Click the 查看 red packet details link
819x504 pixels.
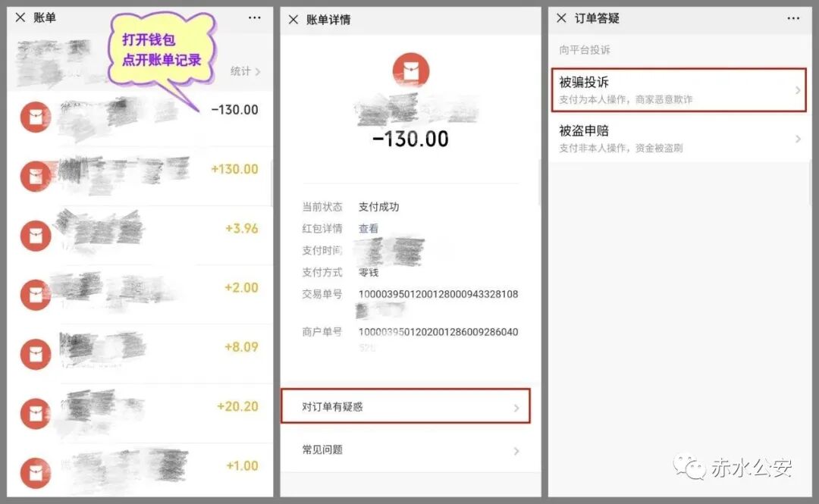[x=369, y=228]
